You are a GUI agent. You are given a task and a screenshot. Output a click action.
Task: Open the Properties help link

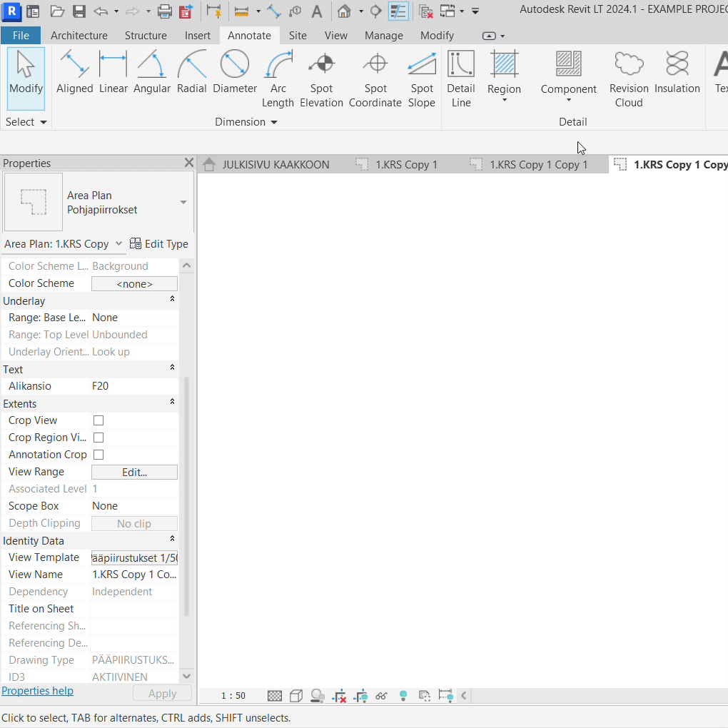tap(37, 690)
